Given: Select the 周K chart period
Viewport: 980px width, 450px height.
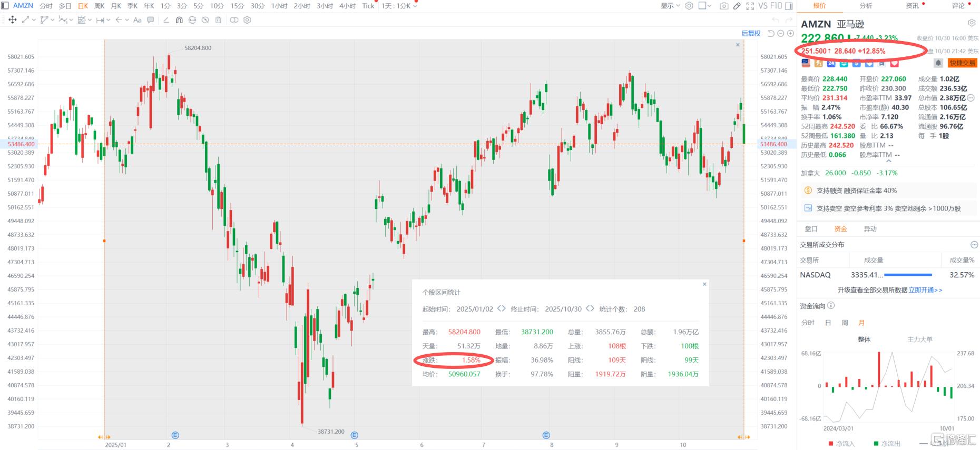Looking at the screenshot, I should (100, 6).
